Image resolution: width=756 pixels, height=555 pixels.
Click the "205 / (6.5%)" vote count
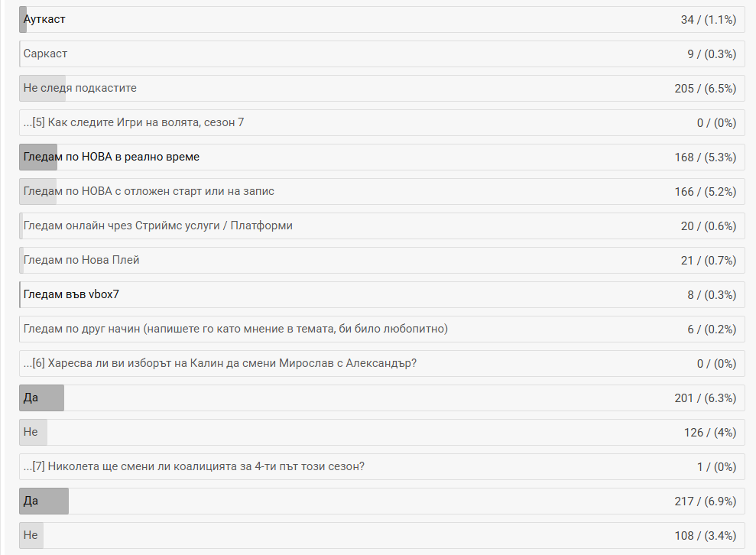(x=705, y=88)
